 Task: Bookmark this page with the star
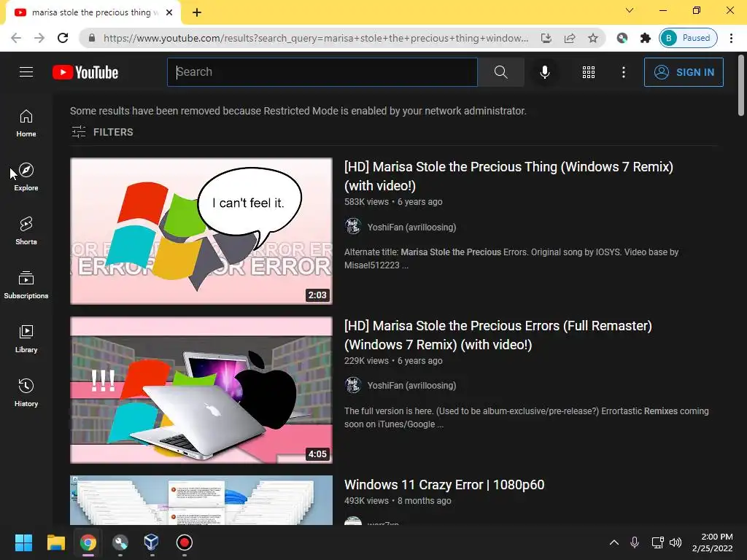592,38
